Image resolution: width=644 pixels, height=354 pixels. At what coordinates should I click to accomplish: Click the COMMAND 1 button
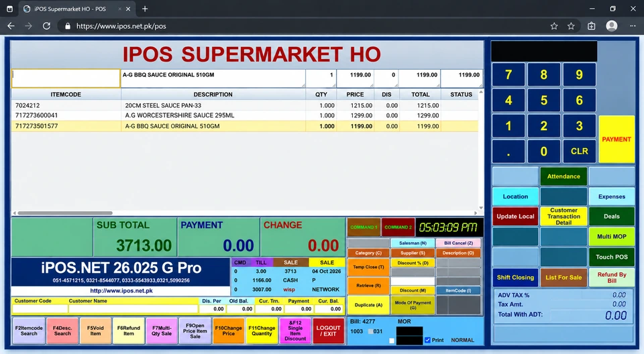click(x=364, y=227)
